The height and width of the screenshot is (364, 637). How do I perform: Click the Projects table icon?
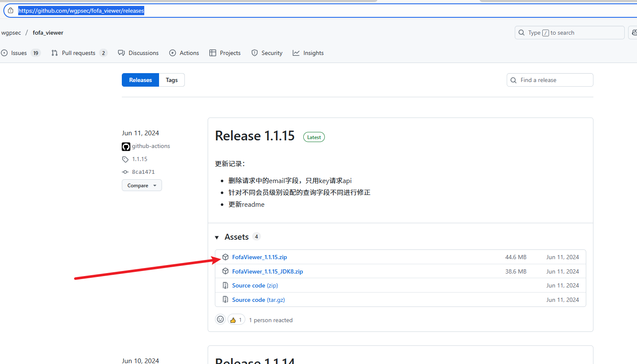coord(213,53)
